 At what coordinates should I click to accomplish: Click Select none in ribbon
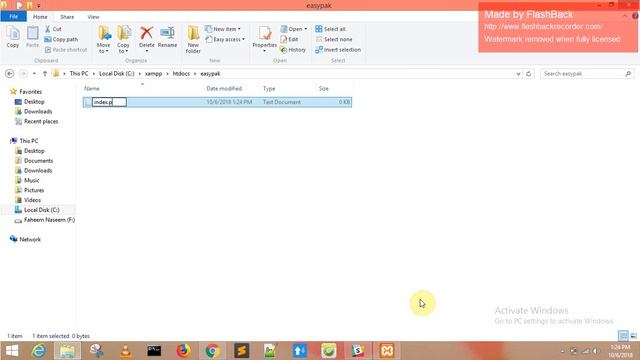tap(333, 40)
